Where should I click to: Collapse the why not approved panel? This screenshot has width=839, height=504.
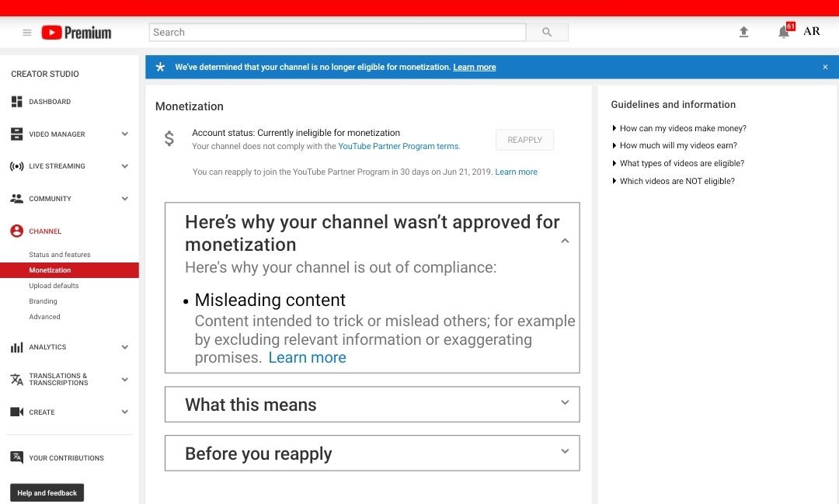click(x=565, y=241)
